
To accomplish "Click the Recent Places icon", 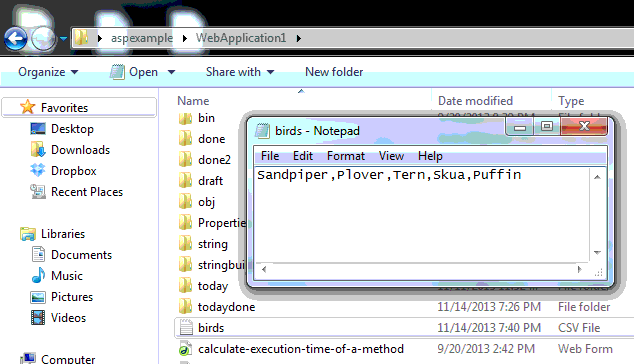I will (x=38, y=191).
